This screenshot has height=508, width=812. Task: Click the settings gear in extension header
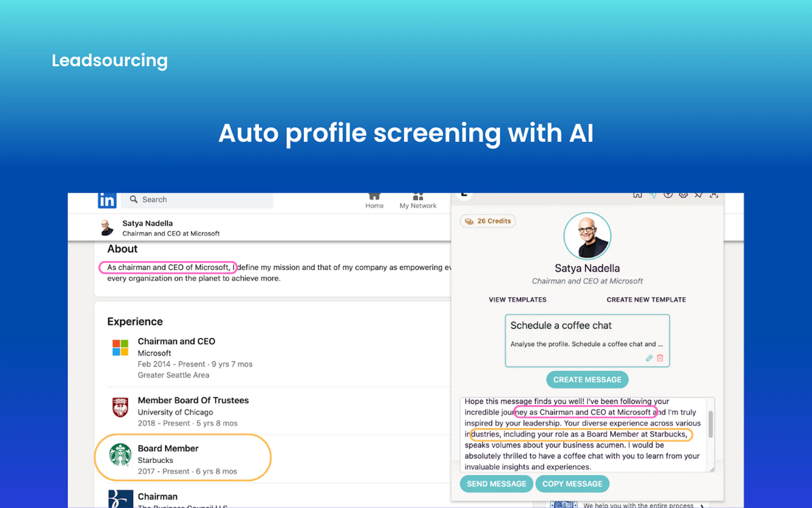(x=683, y=195)
